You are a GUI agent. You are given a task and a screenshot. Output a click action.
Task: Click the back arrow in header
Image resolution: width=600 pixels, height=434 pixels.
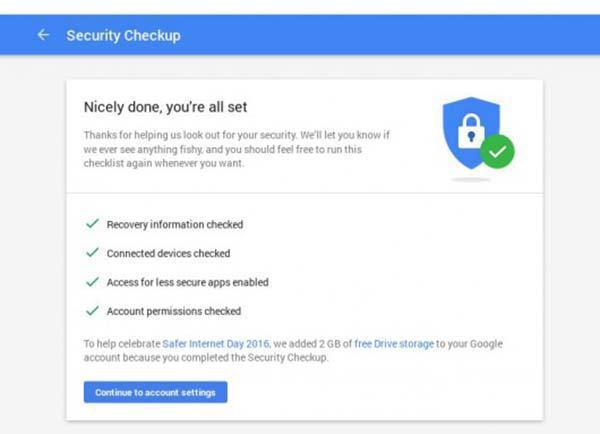[43, 35]
